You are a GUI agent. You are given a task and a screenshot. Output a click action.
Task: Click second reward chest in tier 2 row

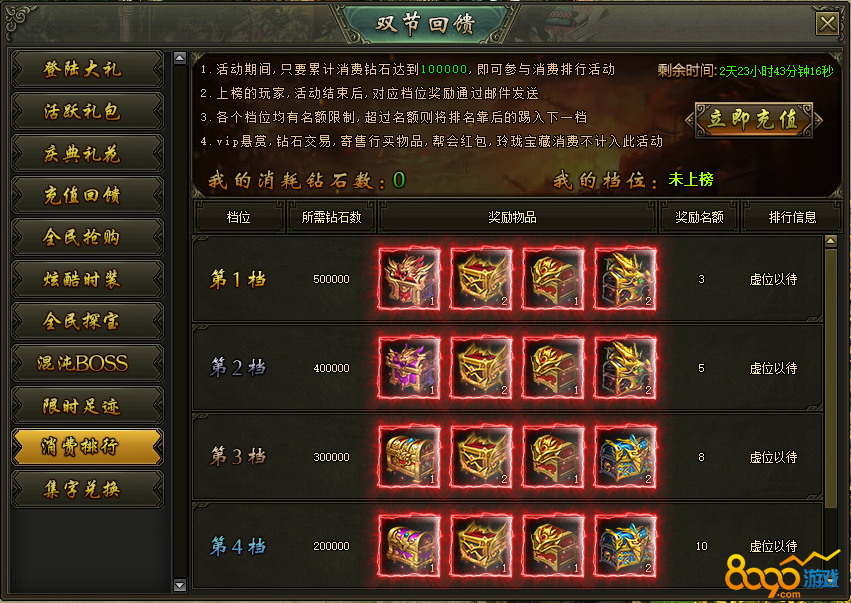481,368
